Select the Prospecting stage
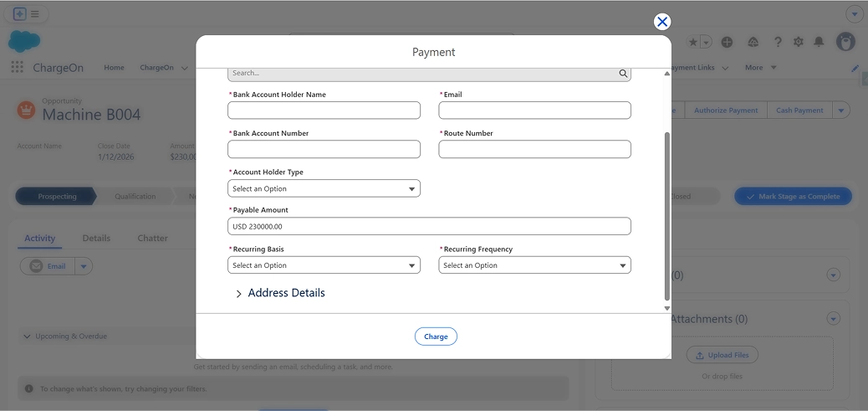The height and width of the screenshot is (411, 868). (x=57, y=197)
